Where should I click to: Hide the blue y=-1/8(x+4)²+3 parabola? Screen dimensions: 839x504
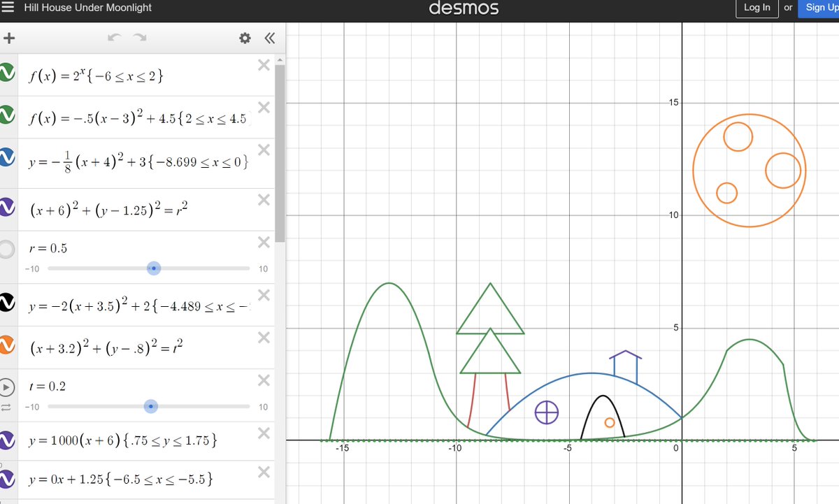coord(6,158)
